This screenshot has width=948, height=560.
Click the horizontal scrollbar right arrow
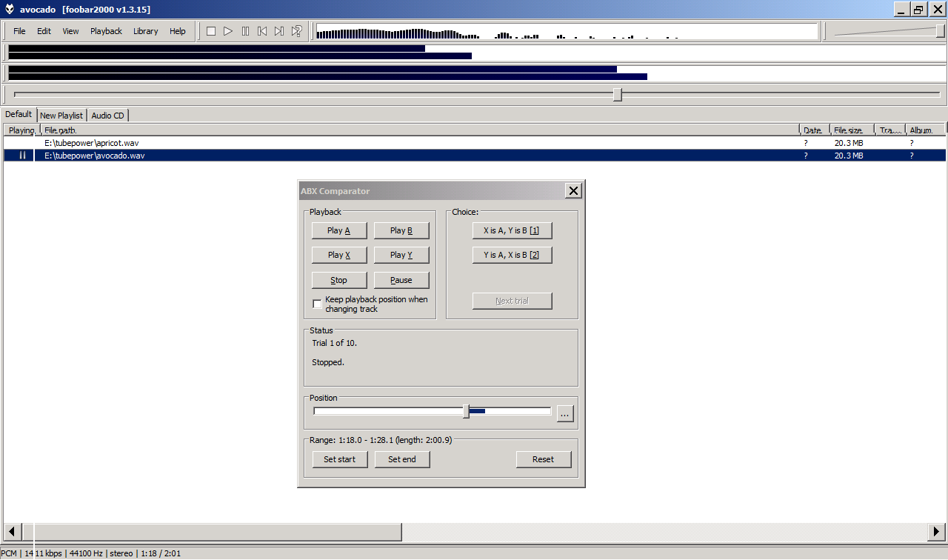936,532
